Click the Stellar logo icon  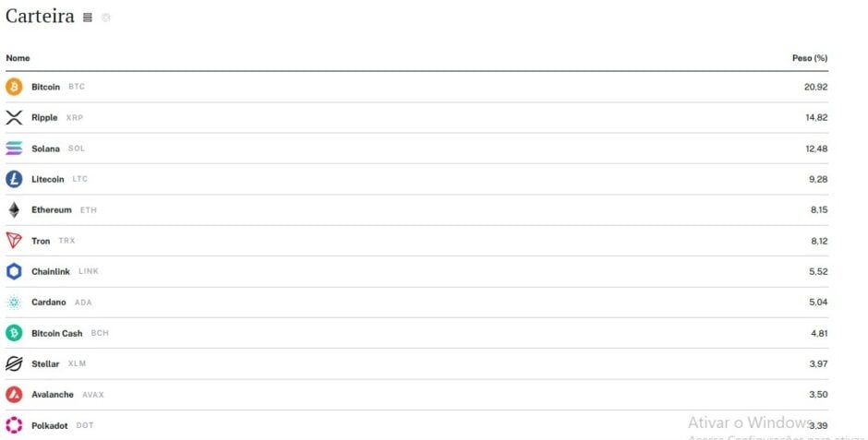pos(14,363)
